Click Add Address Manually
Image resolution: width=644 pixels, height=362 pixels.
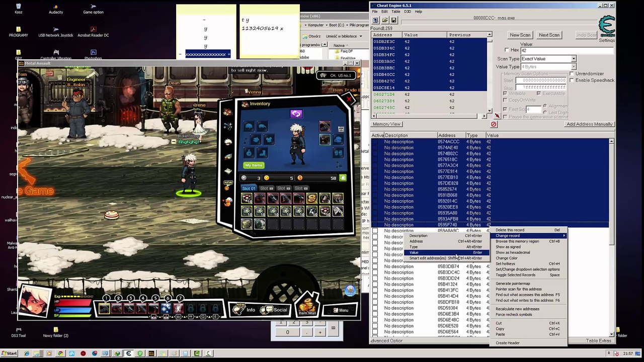point(589,124)
